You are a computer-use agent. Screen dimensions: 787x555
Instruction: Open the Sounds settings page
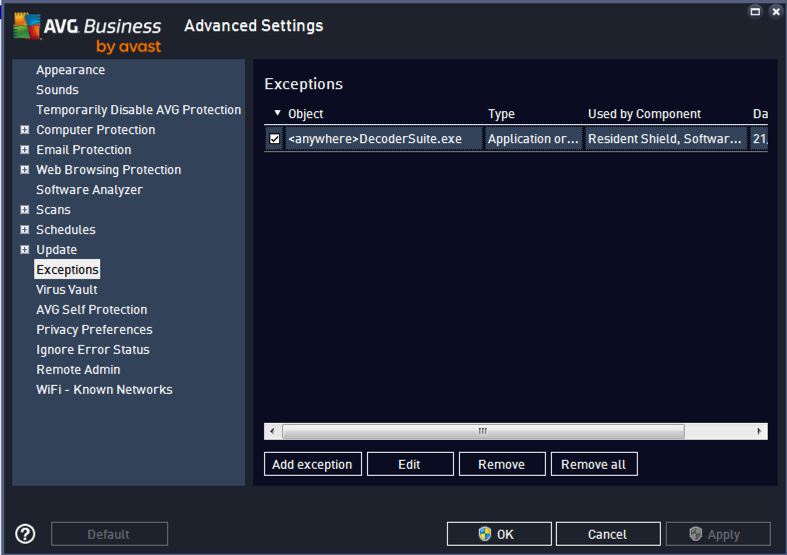click(57, 90)
